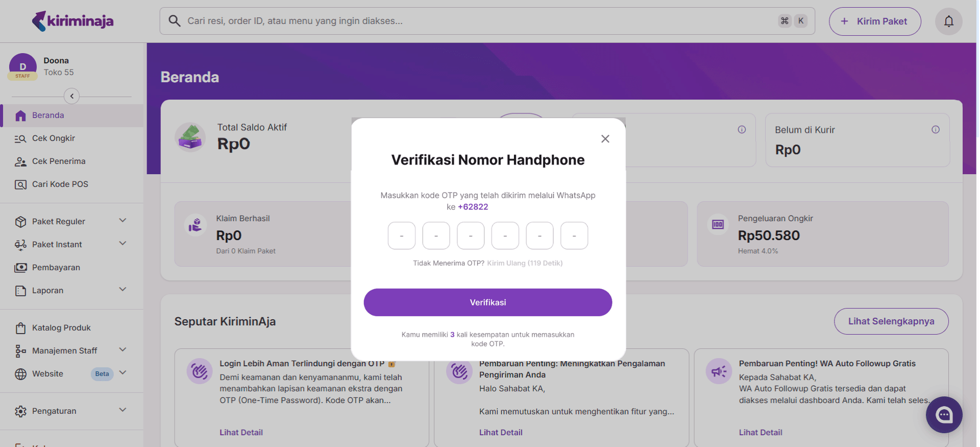Image resolution: width=980 pixels, height=447 pixels.
Task: Open the Cek Ongkir menu
Action: [54, 138]
